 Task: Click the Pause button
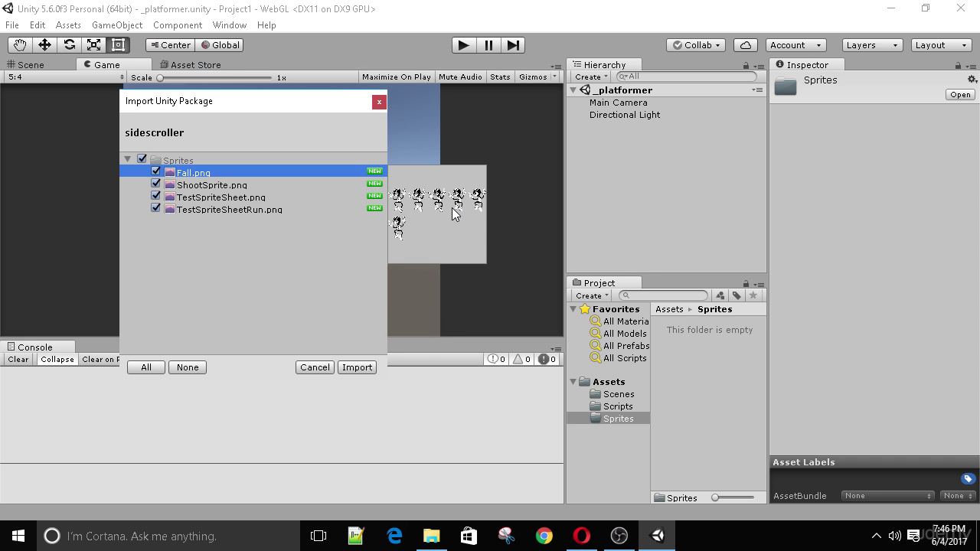(488, 45)
